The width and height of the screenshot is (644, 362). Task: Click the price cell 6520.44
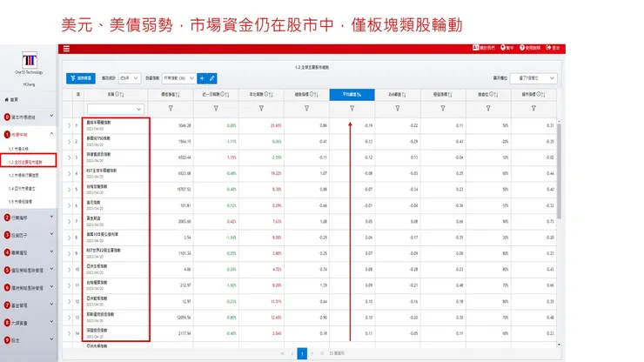[184, 158]
